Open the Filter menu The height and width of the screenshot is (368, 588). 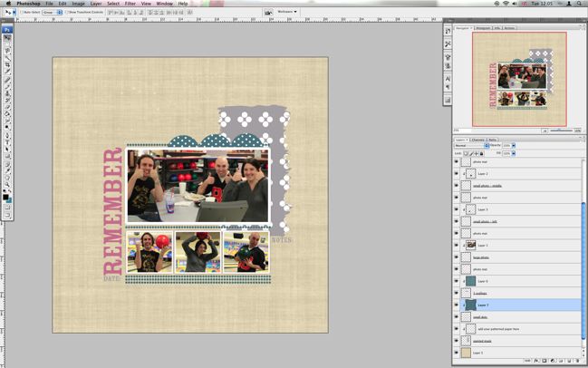[130, 4]
